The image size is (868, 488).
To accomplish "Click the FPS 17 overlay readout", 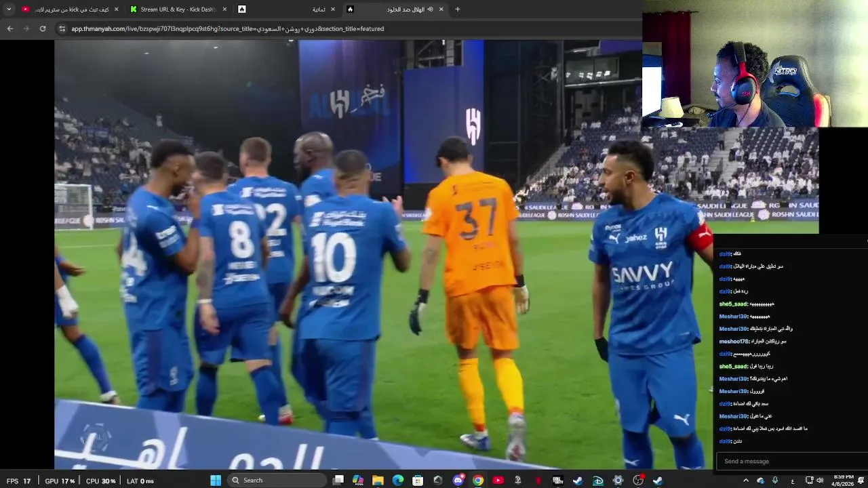I will pos(19,481).
